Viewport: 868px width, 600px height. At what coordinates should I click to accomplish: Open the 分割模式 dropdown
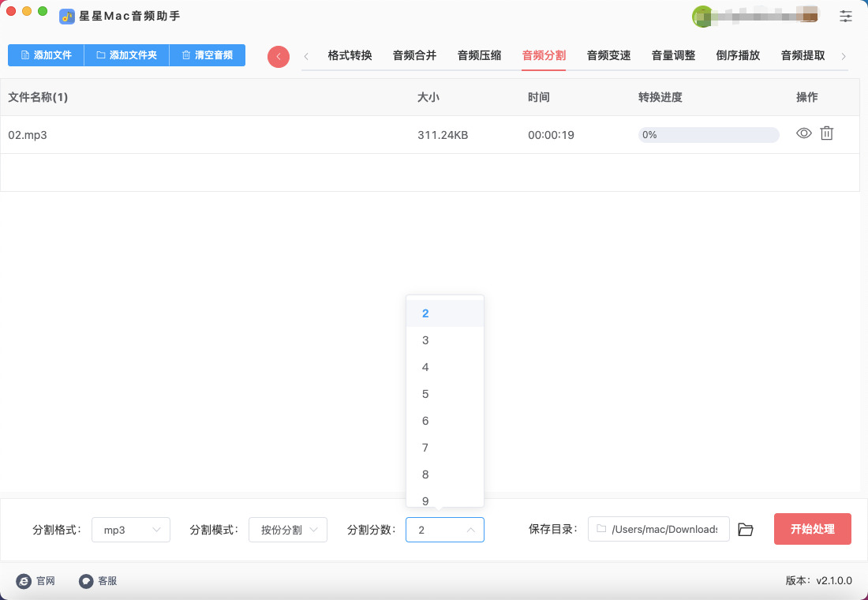[288, 530]
